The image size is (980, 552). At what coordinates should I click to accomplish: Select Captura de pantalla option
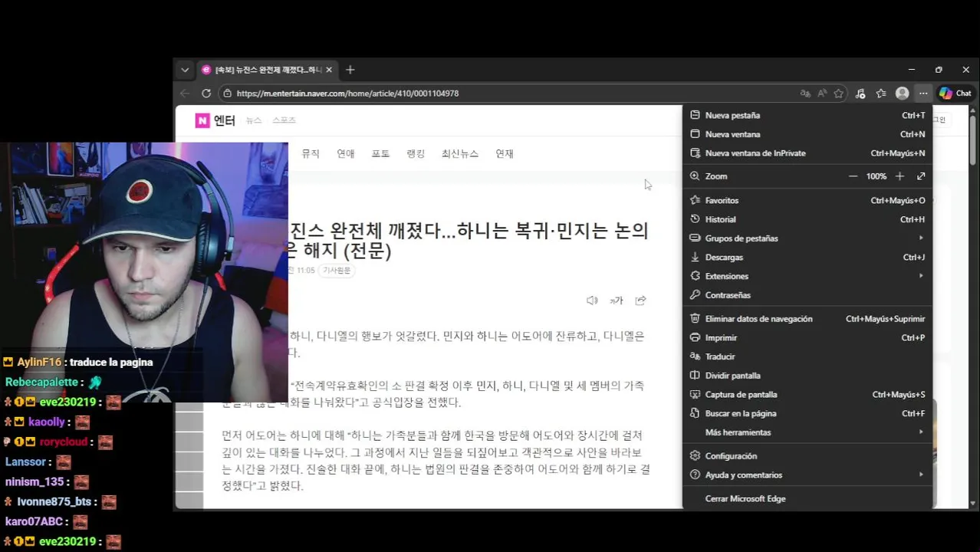point(807,394)
